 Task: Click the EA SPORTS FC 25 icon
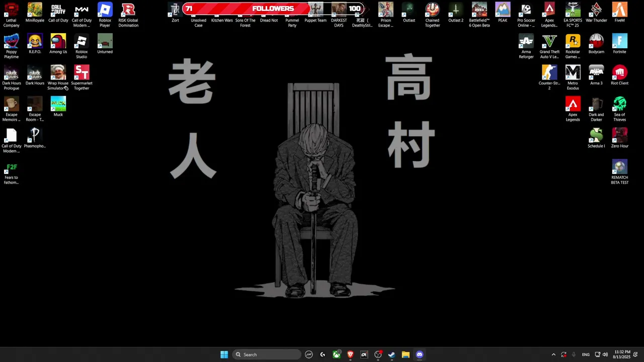573,15
